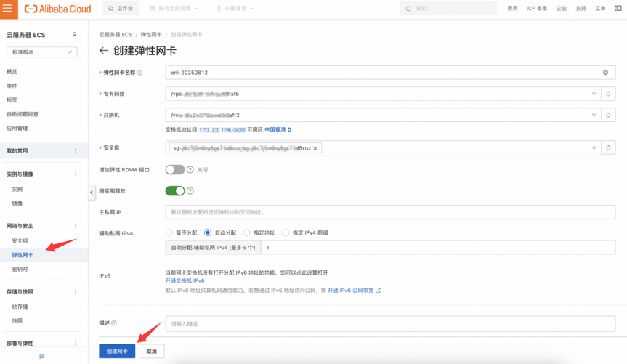Go to 标签 in the sidebar
This screenshot has width=627, height=364.
[12, 100]
